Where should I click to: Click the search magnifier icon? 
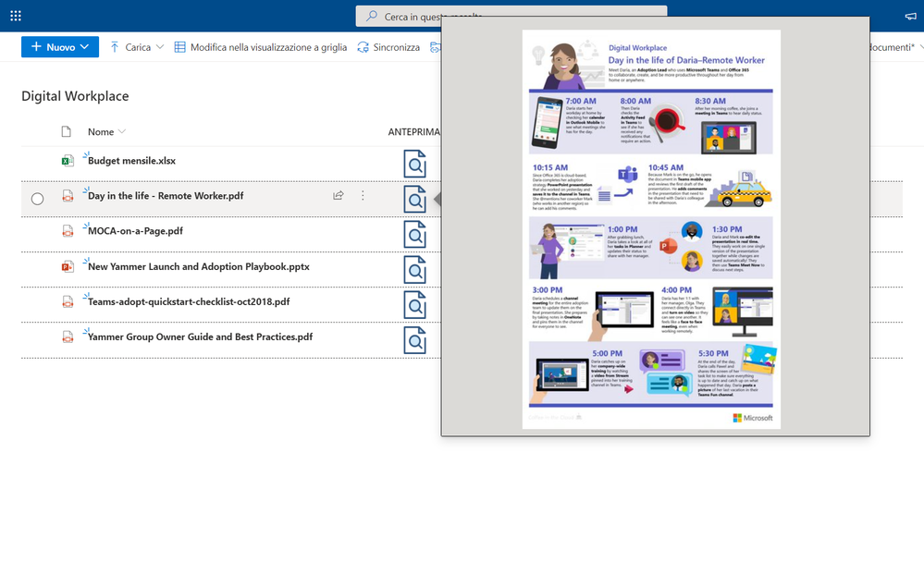(371, 16)
